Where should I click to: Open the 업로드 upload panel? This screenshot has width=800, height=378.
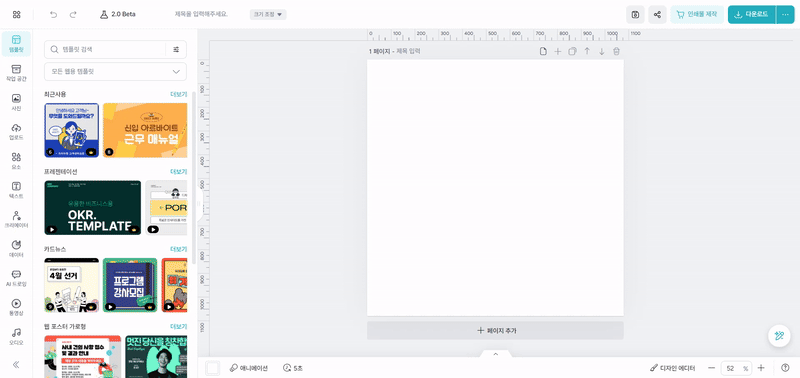[16, 132]
